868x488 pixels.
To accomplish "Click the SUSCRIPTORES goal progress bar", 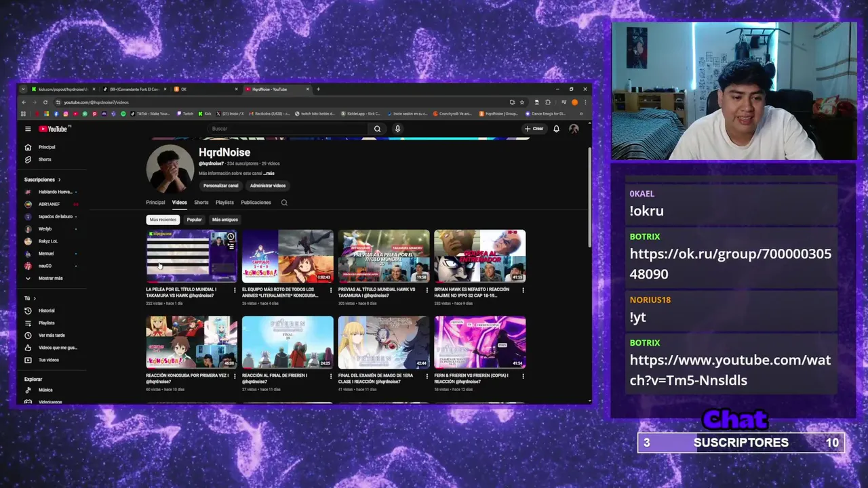I will click(x=741, y=443).
